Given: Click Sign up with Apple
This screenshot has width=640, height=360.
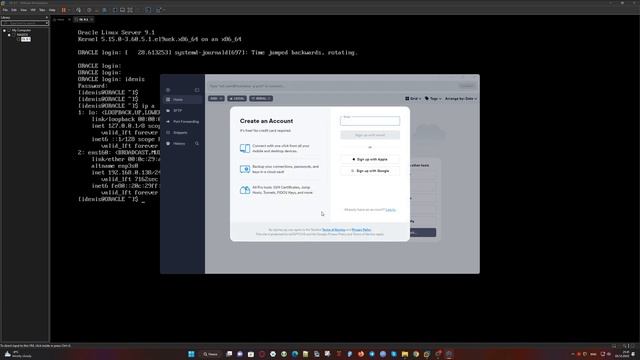Looking at the screenshot, I should click(370, 159).
